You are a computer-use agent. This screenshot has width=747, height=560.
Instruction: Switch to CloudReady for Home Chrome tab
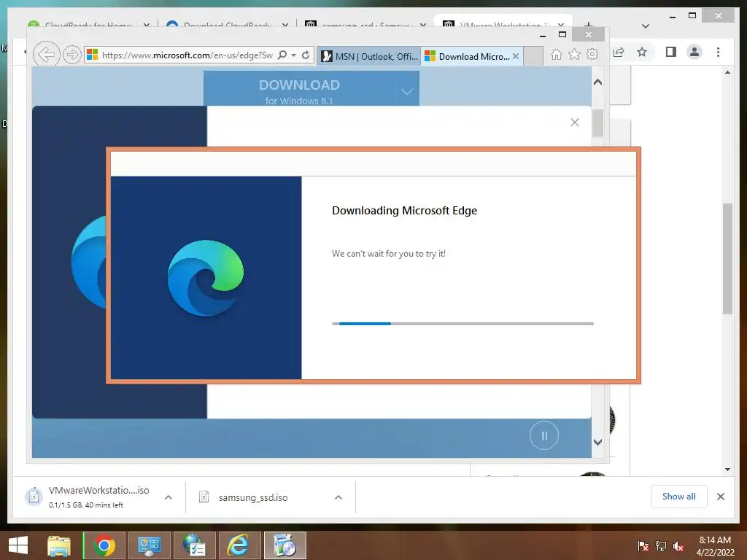(88, 25)
